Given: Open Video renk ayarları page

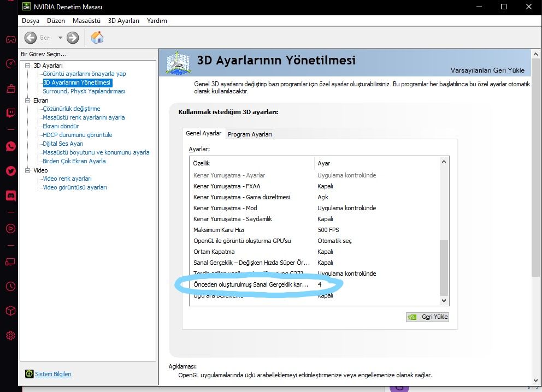Looking at the screenshot, I should pyautogui.click(x=67, y=179).
